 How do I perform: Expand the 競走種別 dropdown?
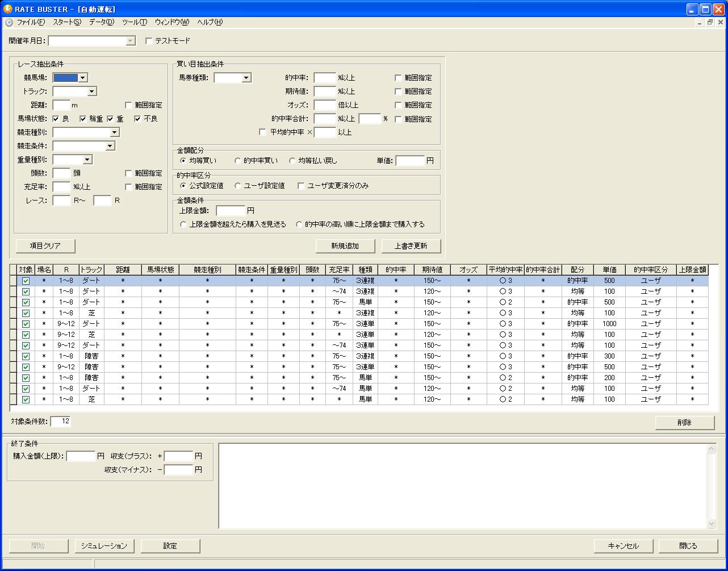click(115, 132)
